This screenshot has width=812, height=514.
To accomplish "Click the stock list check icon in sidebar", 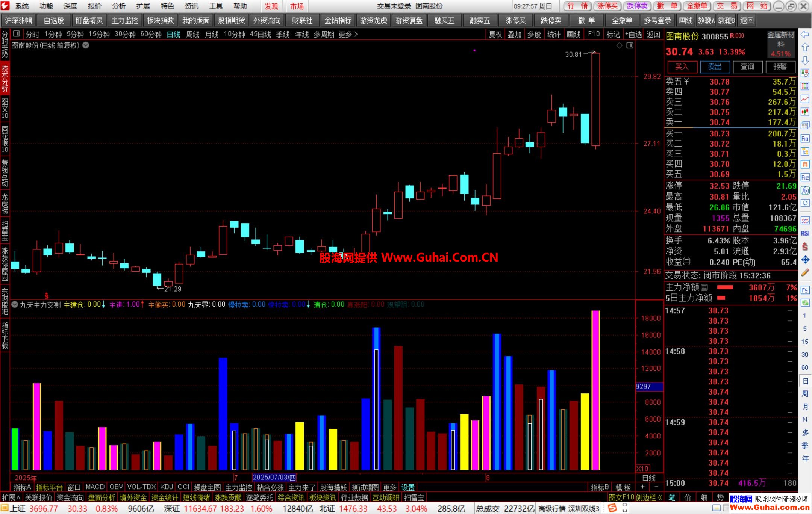I will (805, 73).
